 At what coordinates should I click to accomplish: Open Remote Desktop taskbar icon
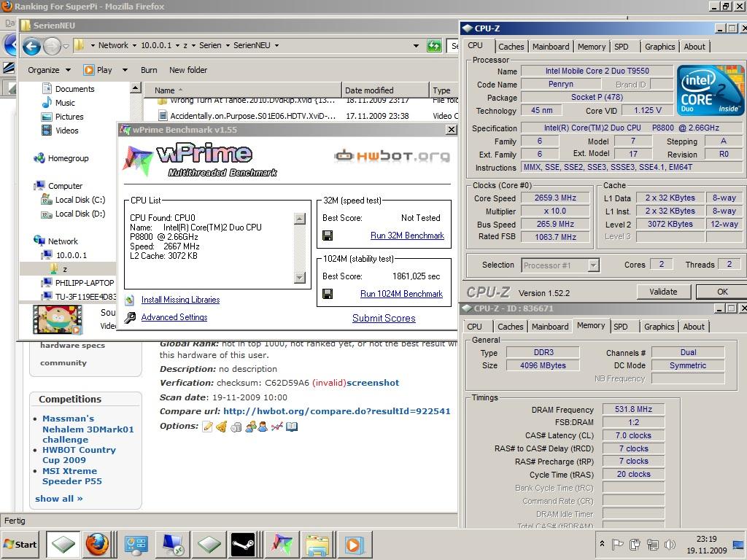coord(172,544)
